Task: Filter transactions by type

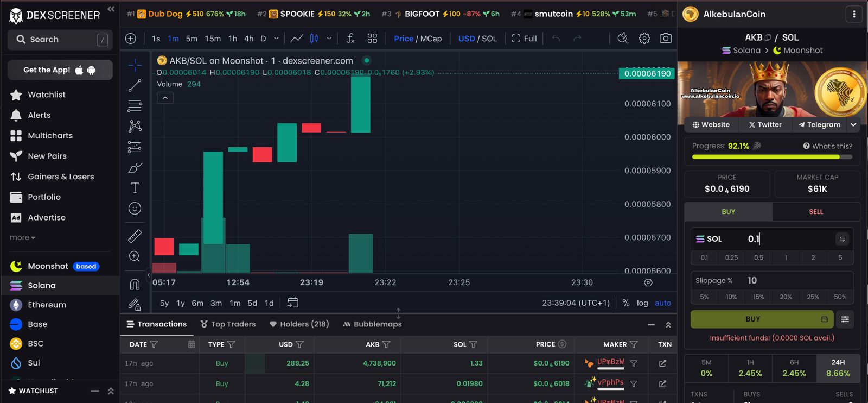Action: (231, 344)
